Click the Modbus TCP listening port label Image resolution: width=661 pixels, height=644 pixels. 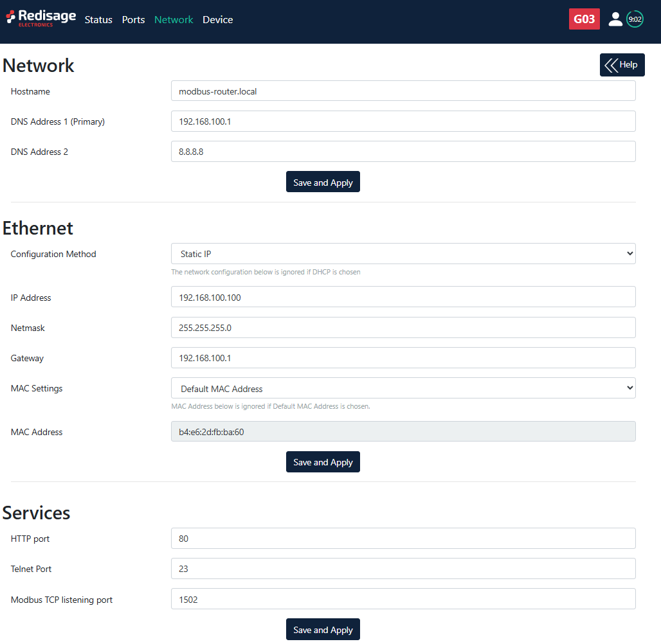[62, 600]
